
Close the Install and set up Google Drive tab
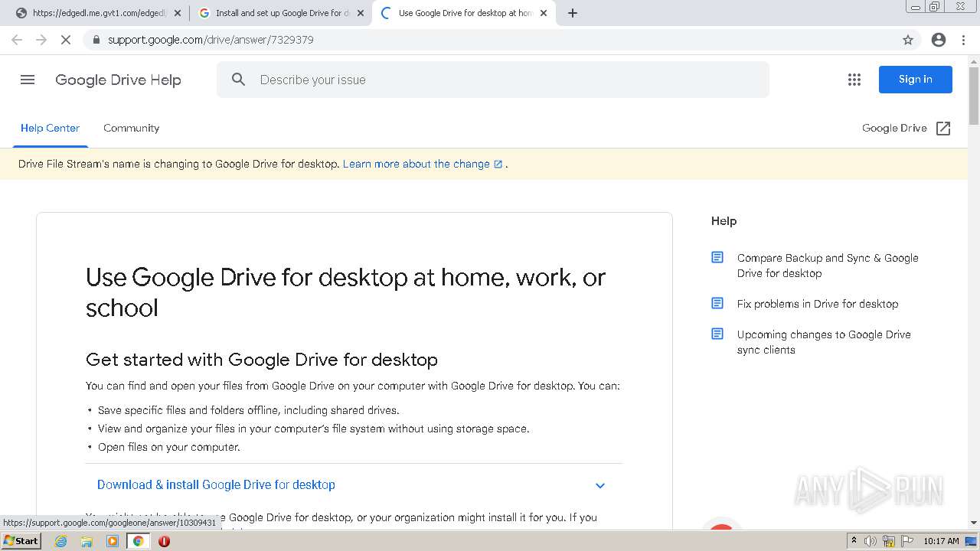click(x=361, y=13)
